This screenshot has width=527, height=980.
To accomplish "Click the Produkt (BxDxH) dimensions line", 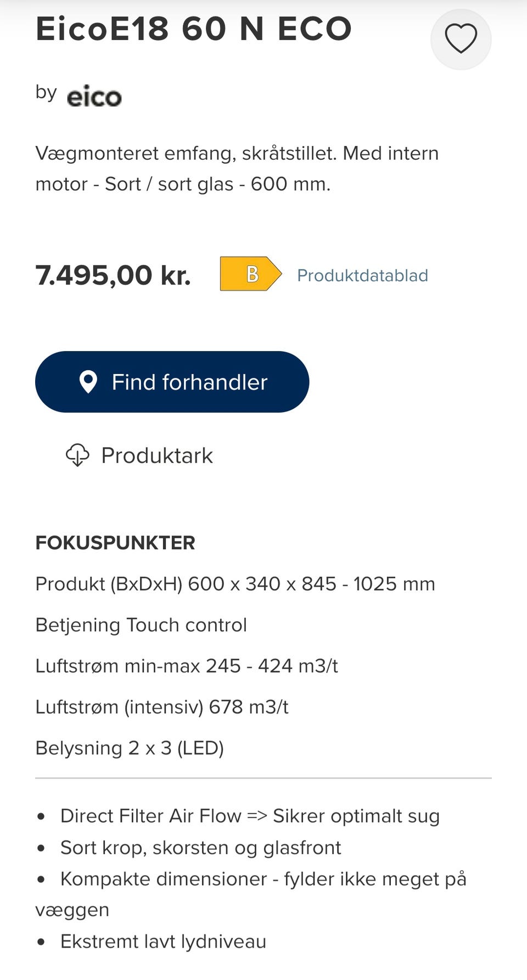I will pyautogui.click(x=235, y=583).
